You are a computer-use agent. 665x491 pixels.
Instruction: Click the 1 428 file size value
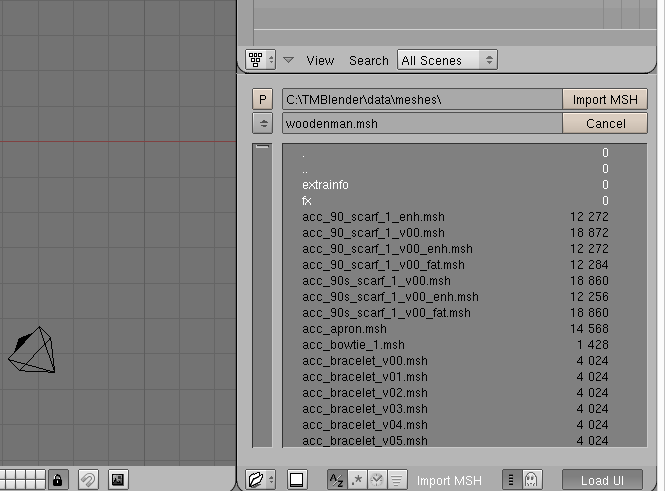(592, 345)
